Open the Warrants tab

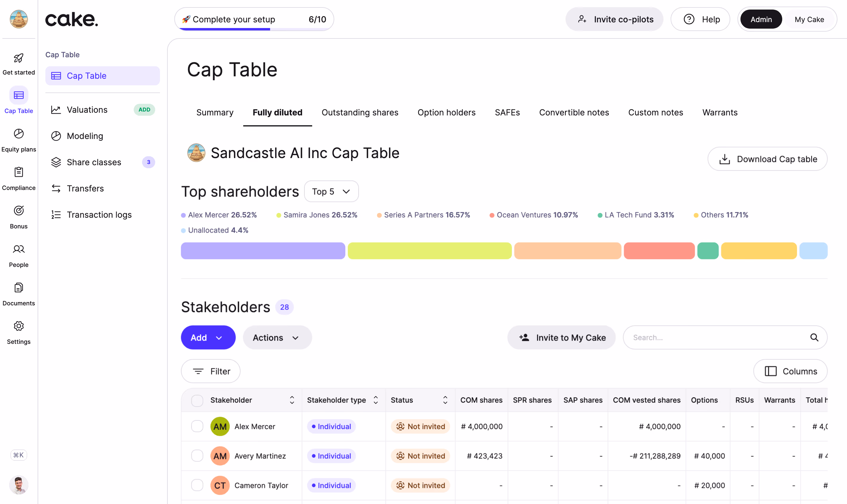tap(720, 112)
